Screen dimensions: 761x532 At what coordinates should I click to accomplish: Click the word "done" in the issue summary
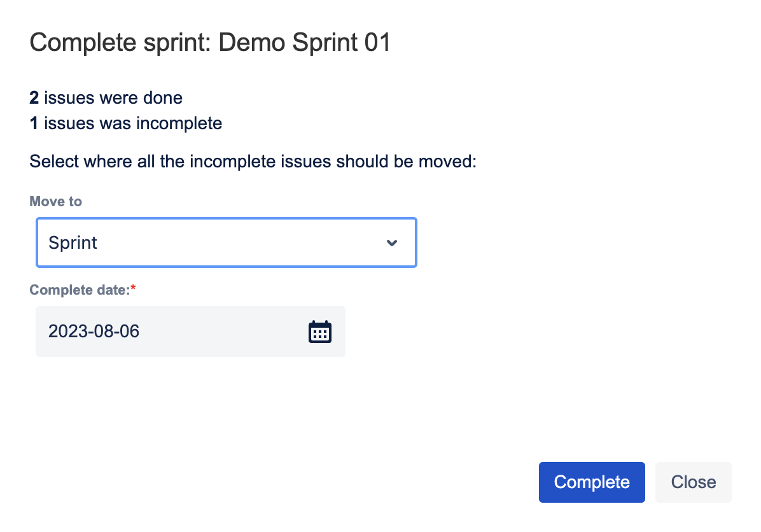click(164, 98)
